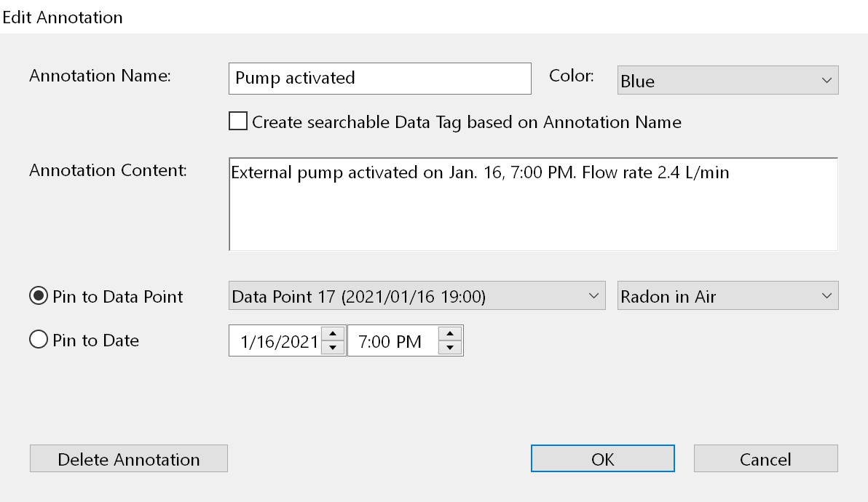Expand the Data Point 17 dropdown
Image resolution: width=868 pixels, height=502 pixels.
point(417,296)
